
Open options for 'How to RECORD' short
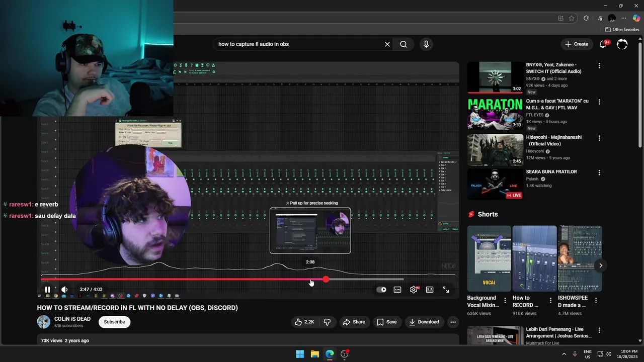point(550,301)
